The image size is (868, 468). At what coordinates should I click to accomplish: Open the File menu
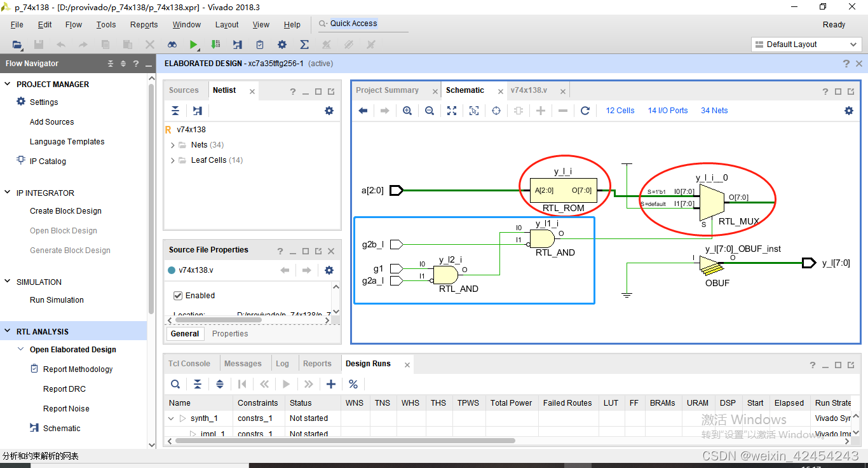pyautogui.click(x=17, y=25)
